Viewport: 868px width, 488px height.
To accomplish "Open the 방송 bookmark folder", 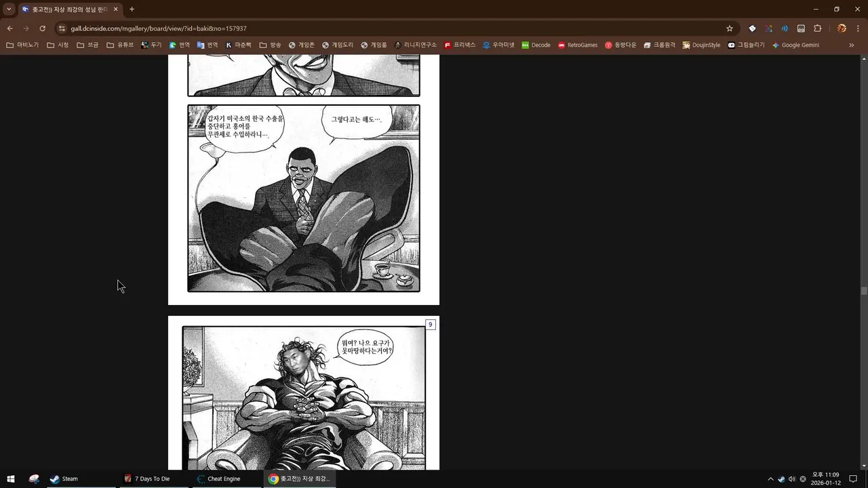I will 271,45.
